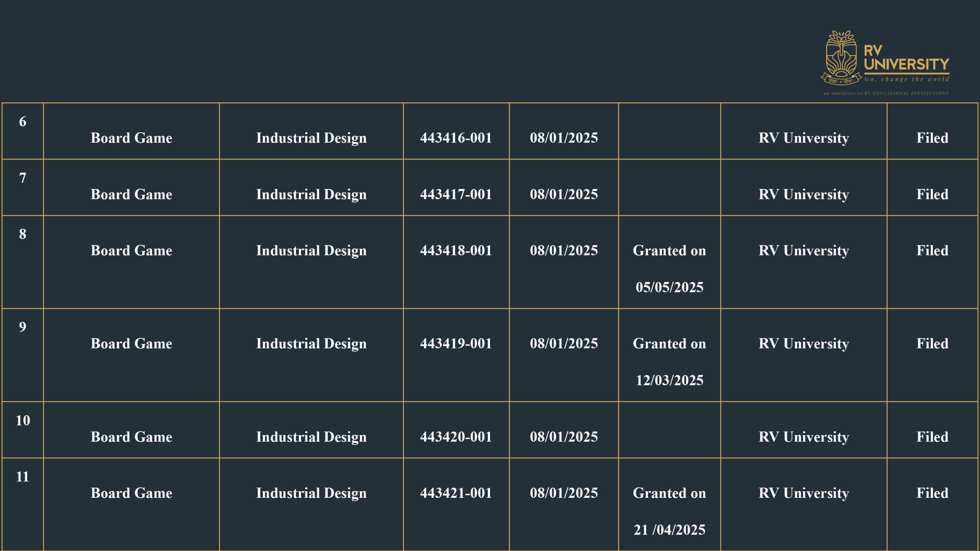The height and width of the screenshot is (551, 980).
Task: Click 'RV University' applicant in row 9
Action: coord(804,344)
